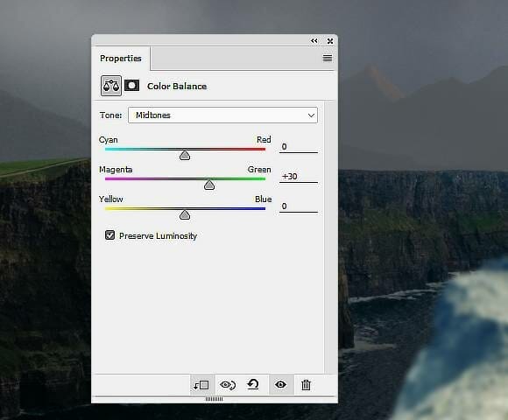Viewport: 508px width, 420px height.
Task: Switch to the Properties tab
Action: 121,59
